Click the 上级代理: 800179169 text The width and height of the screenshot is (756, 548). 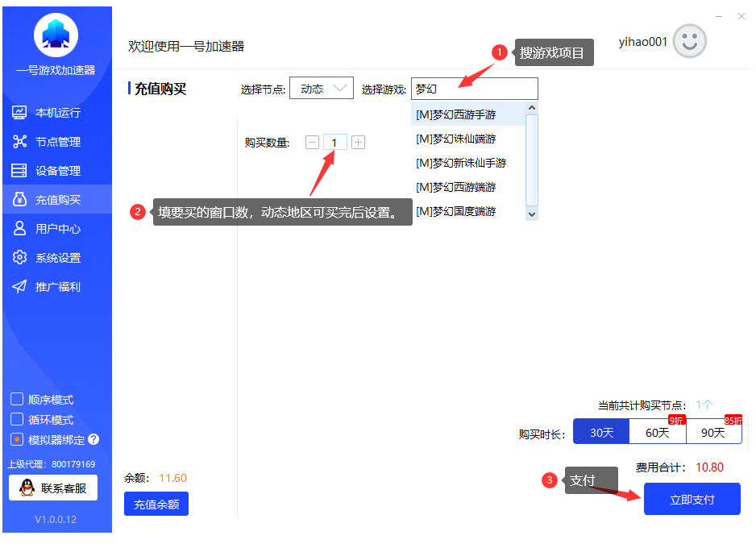point(52,464)
